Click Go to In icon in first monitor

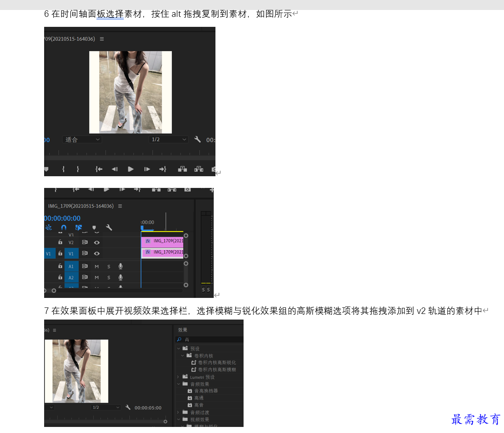click(99, 169)
